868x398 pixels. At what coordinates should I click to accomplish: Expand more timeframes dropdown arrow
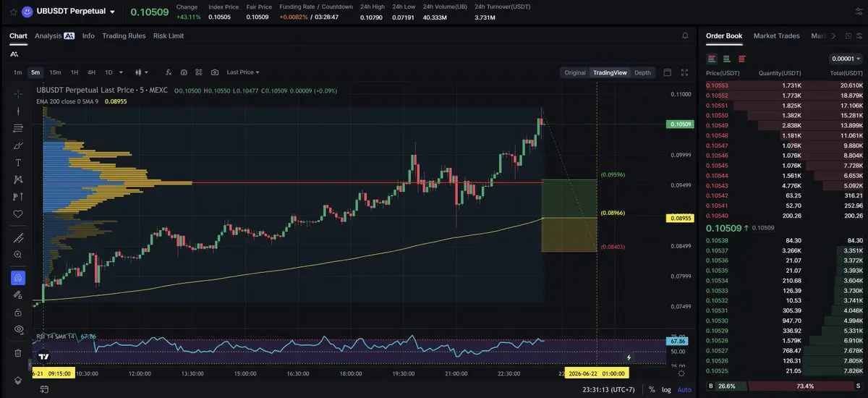tap(121, 72)
